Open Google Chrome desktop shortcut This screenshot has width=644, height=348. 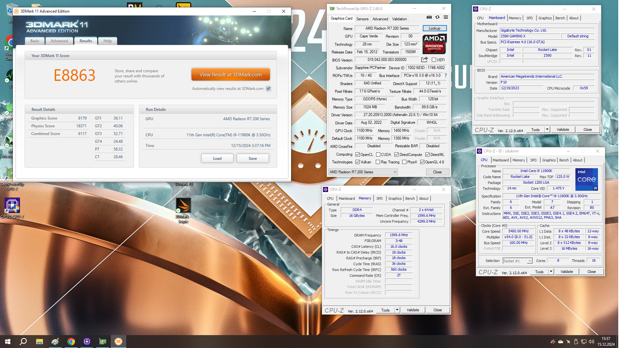pos(9,48)
